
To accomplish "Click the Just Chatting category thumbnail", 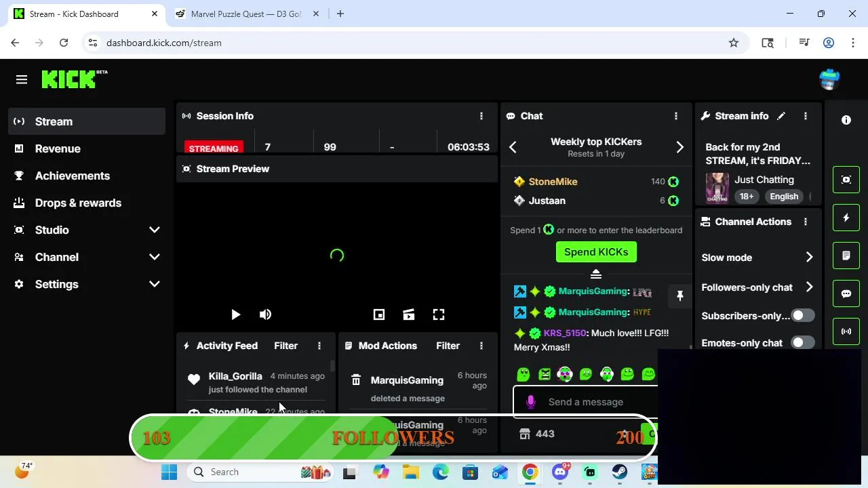I will click(717, 188).
